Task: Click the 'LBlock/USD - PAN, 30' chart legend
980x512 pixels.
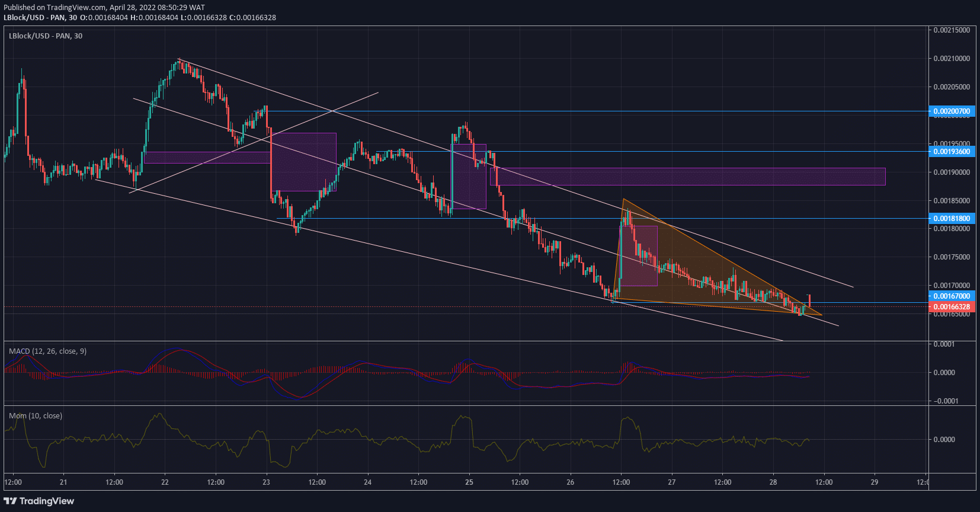Action: click(x=46, y=36)
